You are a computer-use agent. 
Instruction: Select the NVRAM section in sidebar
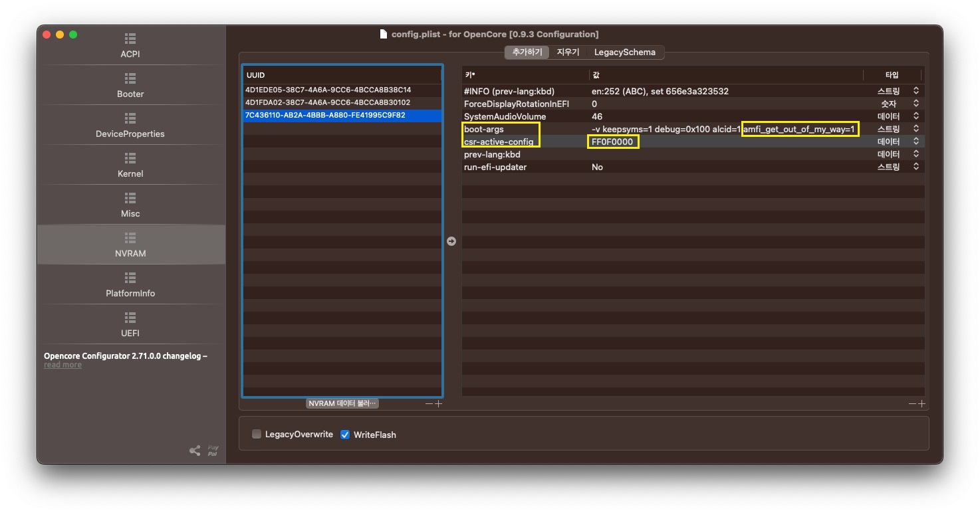[x=130, y=245]
